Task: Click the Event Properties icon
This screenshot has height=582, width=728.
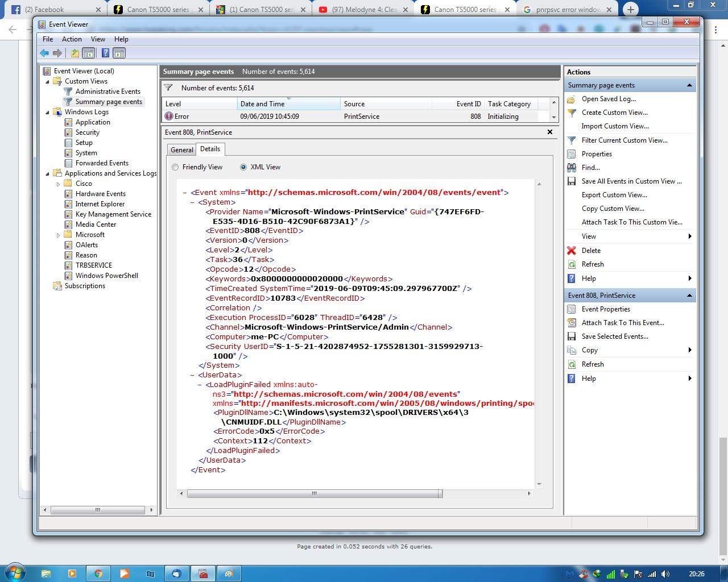Action: 572,309
